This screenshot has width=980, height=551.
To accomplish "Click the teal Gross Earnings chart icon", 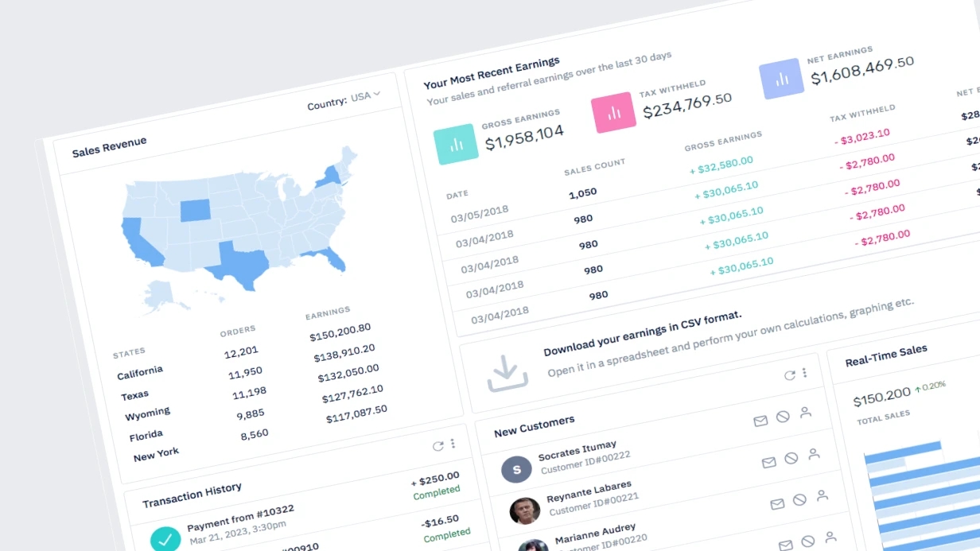I will pyautogui.click(x=456, y=144).
